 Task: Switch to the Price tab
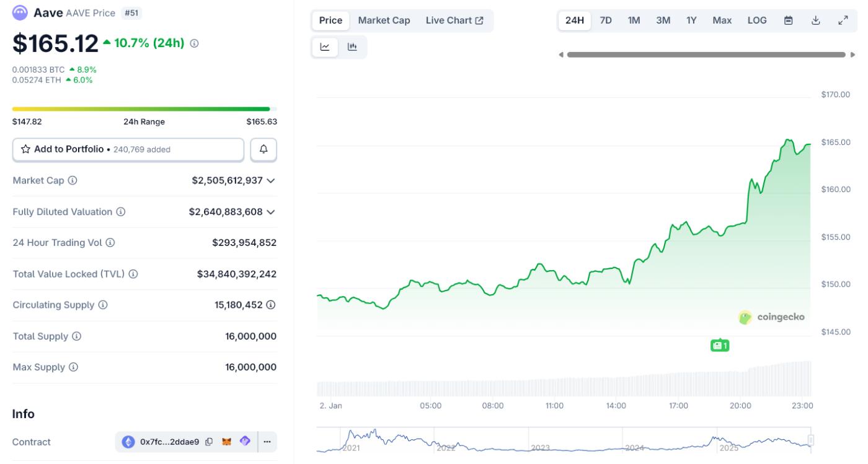tap(330, 20)
